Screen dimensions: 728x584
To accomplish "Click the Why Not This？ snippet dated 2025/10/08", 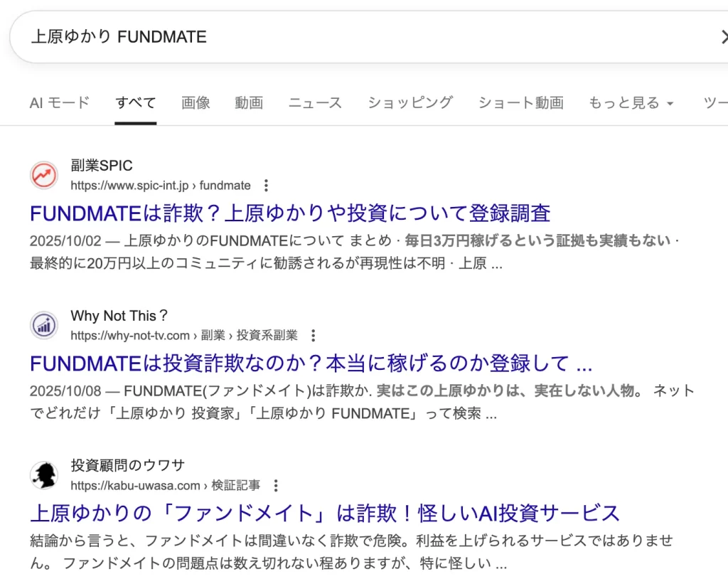I will (x=362, y=402).
